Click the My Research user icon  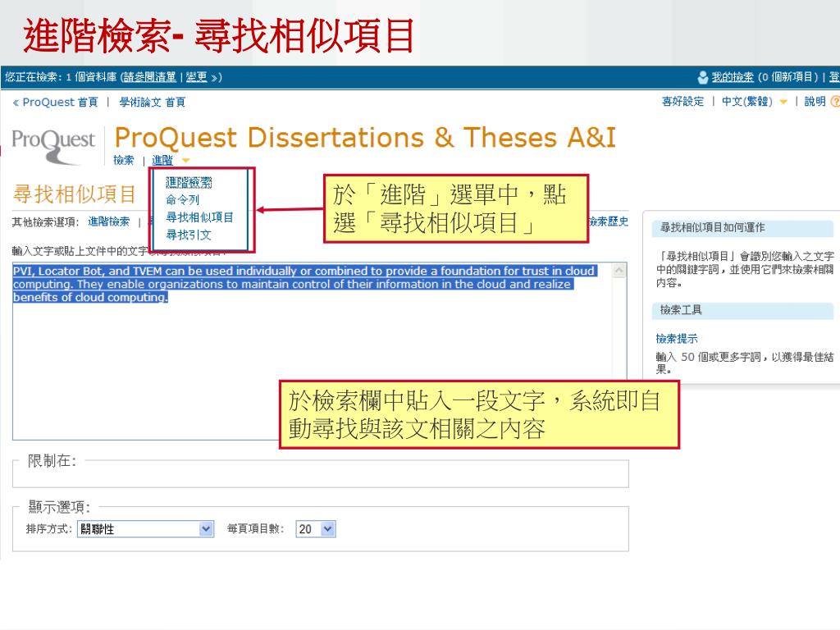(703, 78)
